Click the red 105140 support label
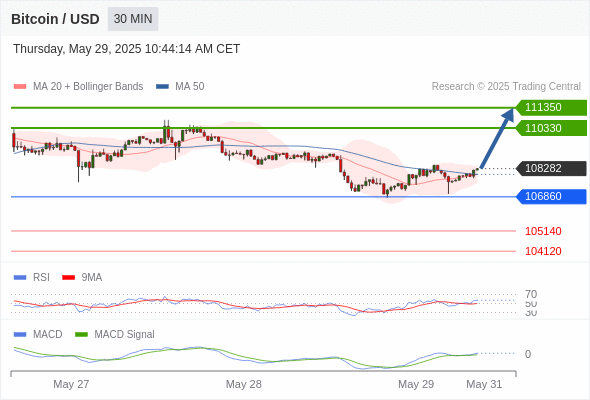Image resolution: width=590 pixels, height=400 pixels. [x=543, y=231]
